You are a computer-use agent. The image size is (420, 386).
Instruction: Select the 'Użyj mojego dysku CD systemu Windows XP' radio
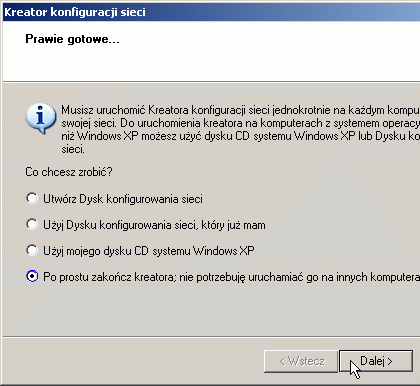coord(32,250)
